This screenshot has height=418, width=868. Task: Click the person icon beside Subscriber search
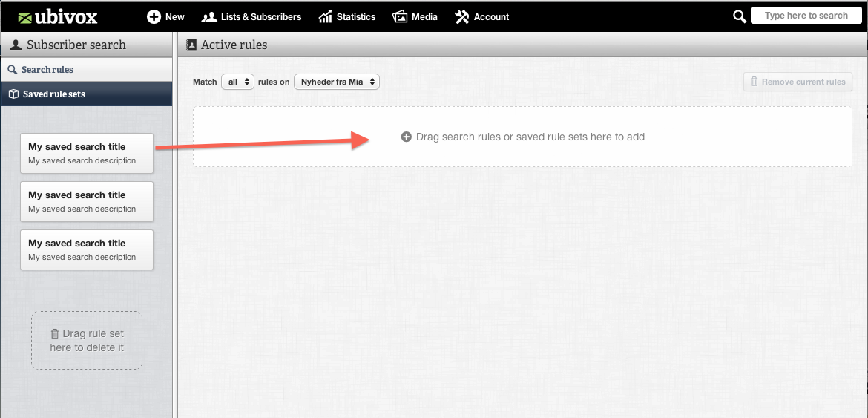pos(16,45)
